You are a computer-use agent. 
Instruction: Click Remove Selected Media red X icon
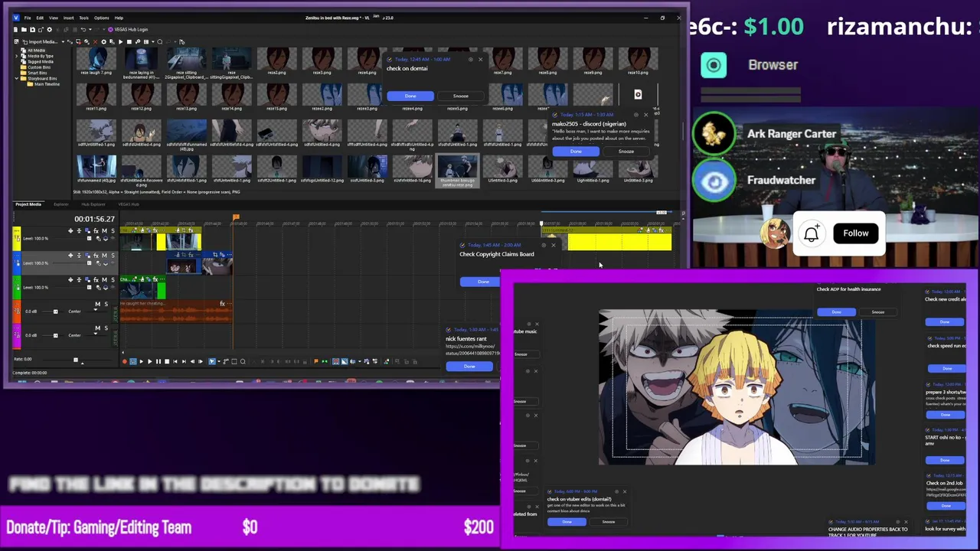95,41
